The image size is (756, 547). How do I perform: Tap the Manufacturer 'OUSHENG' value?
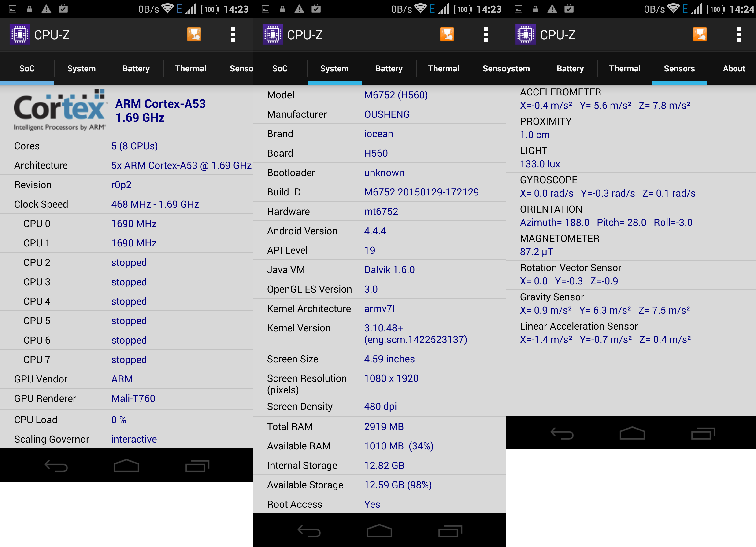click(387, 114)
